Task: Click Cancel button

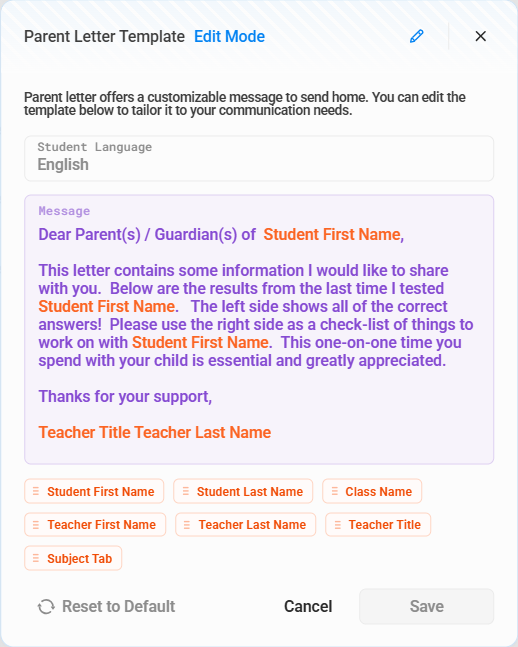Action: pyautogui.click(x=308, y=607)
